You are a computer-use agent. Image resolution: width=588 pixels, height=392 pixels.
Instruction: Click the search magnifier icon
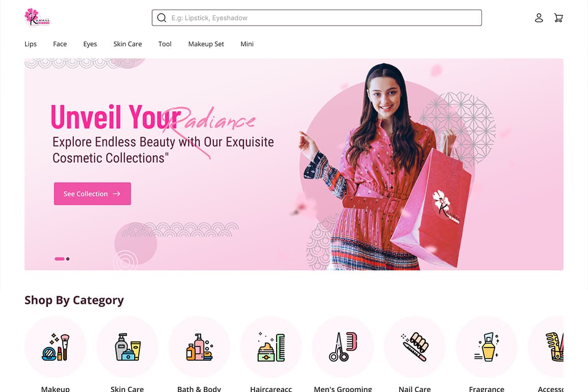162,18
